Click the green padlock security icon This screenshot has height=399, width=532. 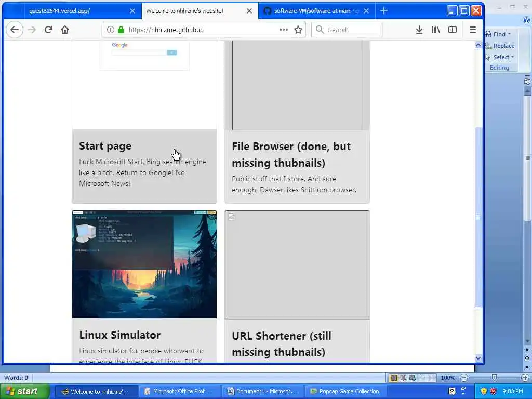(x=121, y=30)
